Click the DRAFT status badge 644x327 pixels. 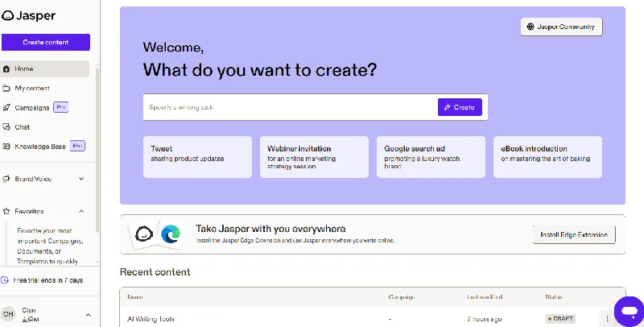tap(560, 319)
